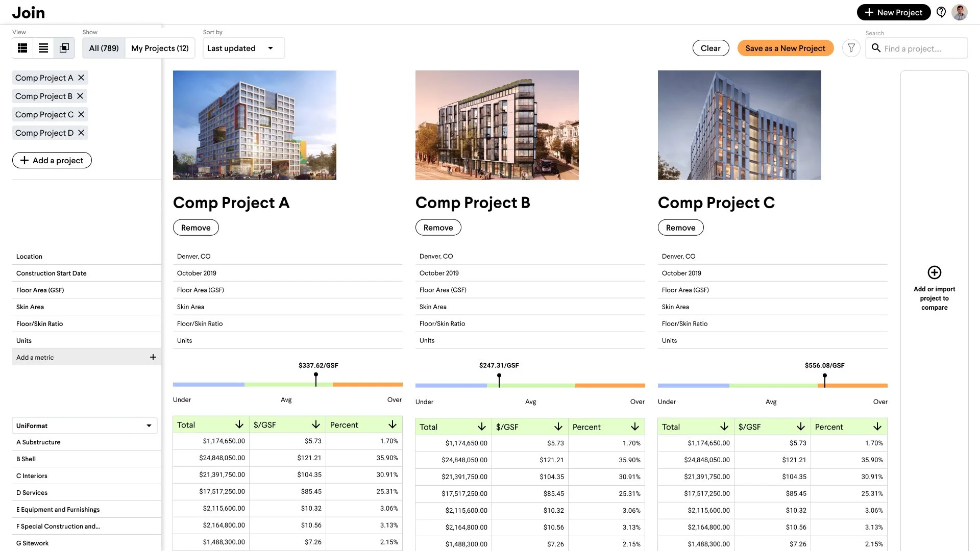Select the A Substructure row

point(87,442)
